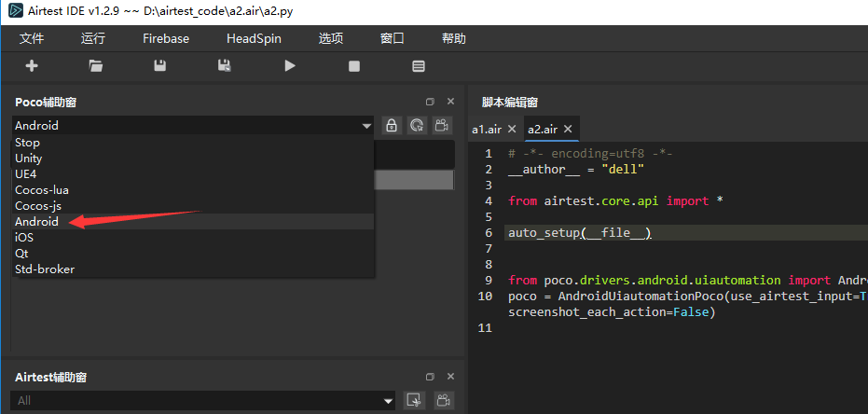Open the Firebase menu
The image size is (868, 414).
tap(166, 39)
